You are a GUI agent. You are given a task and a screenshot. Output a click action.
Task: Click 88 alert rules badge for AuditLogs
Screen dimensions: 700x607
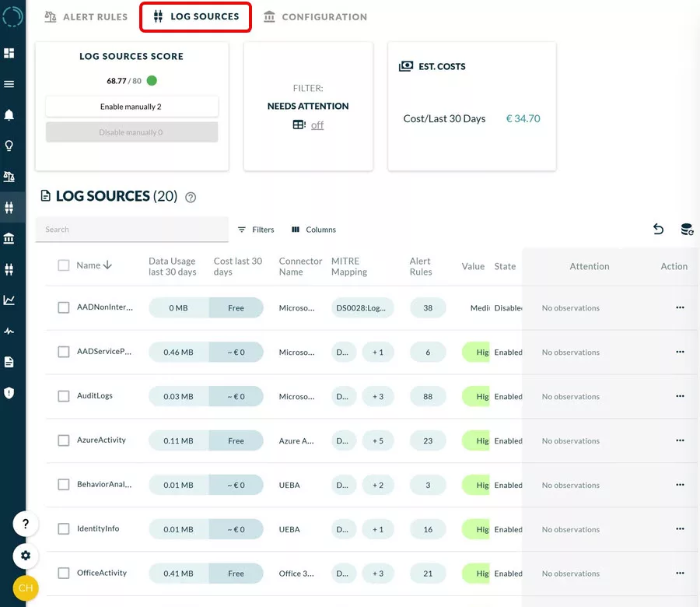(428, 396)
